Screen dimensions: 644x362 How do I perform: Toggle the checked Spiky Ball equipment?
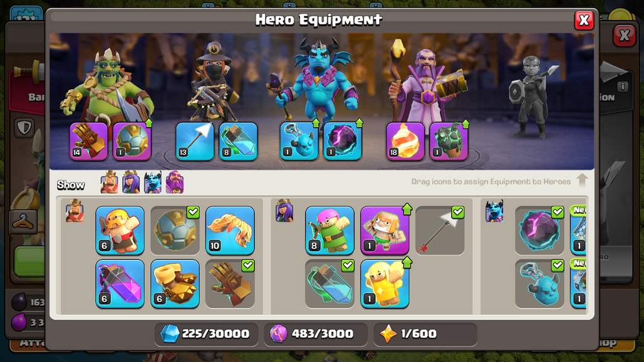coord(175,230)
